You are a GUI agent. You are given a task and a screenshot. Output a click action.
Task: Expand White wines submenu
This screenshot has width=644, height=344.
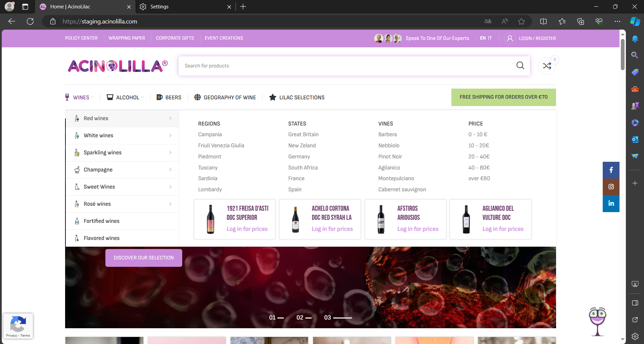point(122,136)
